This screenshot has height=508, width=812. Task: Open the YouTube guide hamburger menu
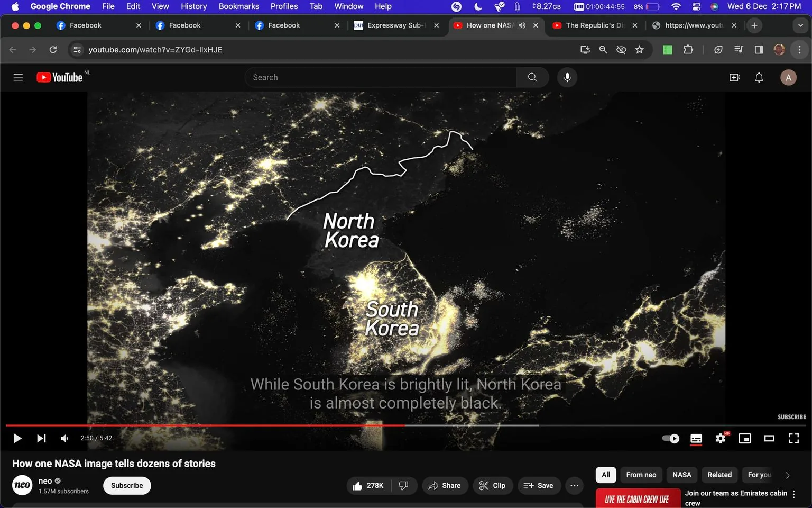18,77
